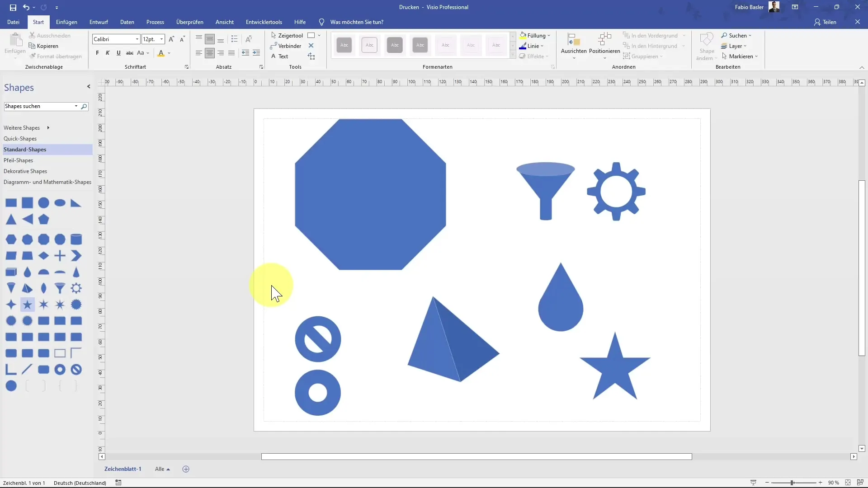Set left paragraph alignment
868x488 pixels.
coord(199,53)
